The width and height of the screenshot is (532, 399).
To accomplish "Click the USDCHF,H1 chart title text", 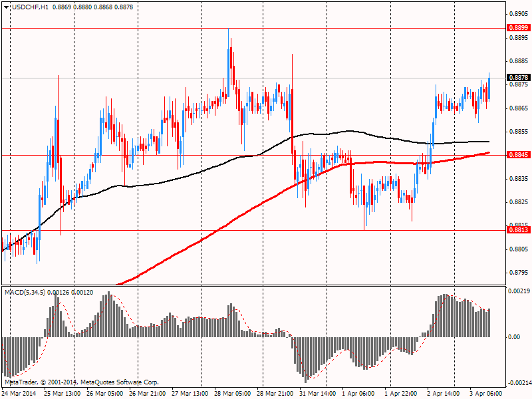I will point(30,7).
